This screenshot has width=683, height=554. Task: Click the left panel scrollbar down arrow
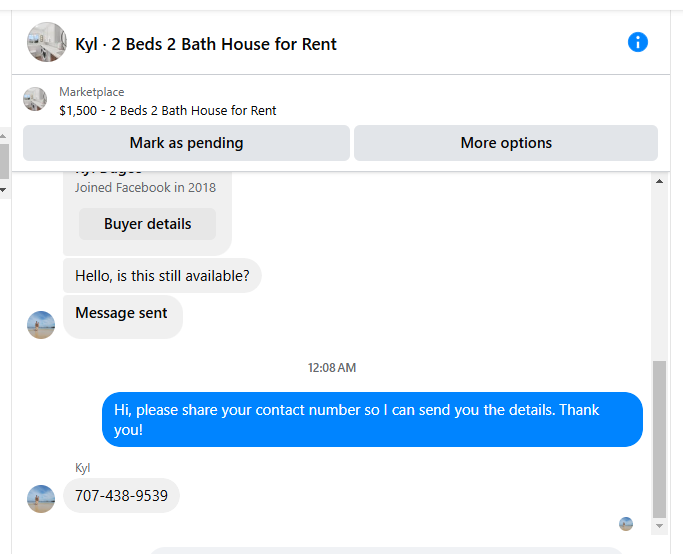[x=3, y=190]
